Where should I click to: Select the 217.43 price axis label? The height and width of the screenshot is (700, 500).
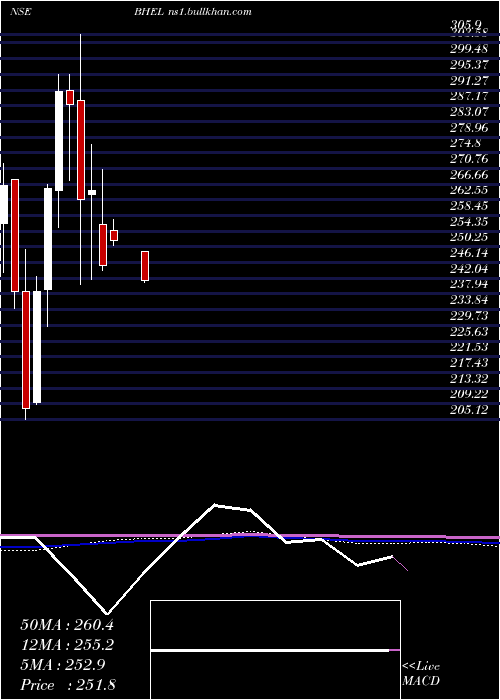469,362
